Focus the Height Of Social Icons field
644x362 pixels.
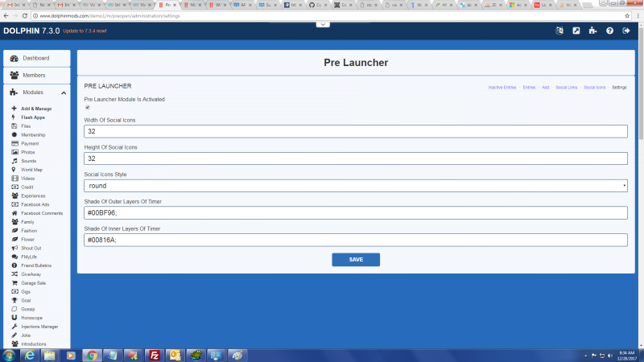tap(356, 158)
